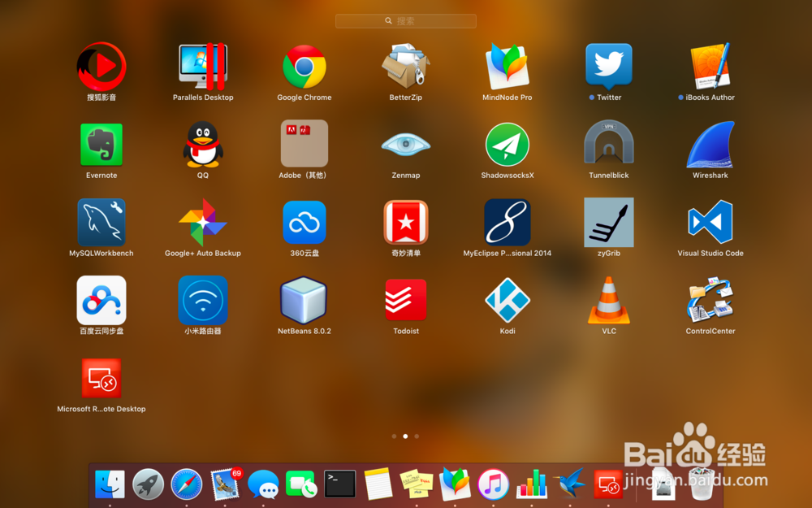Launch the BetterZip app

point(405,67)
